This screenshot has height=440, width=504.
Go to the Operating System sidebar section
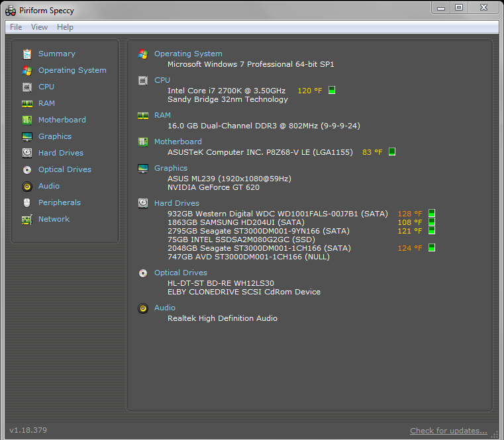tap(72, 70)
